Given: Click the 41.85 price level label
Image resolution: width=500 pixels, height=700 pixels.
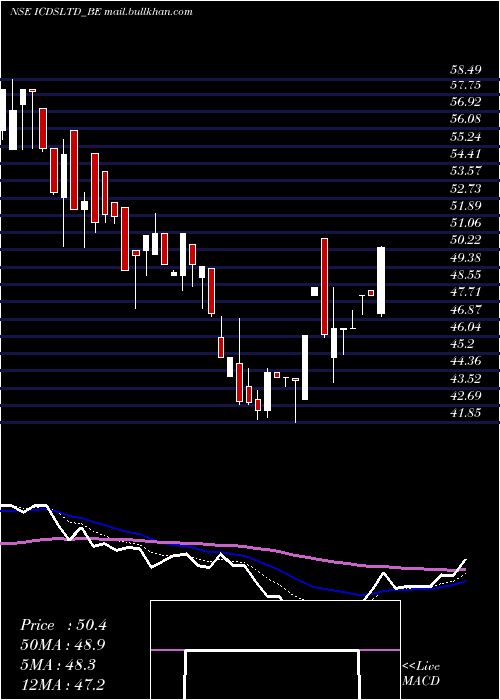Looking at the screenshot, I should (x=465, y=413).
